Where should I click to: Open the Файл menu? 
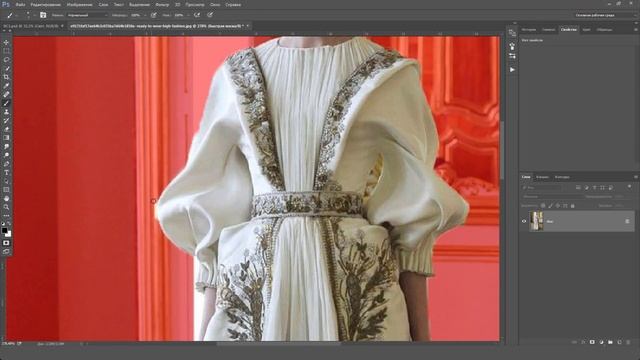[x=20, y=4]
